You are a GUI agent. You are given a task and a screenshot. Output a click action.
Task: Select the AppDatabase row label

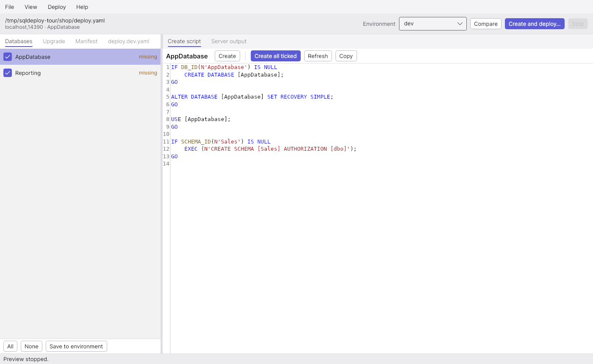click(33, 57)
